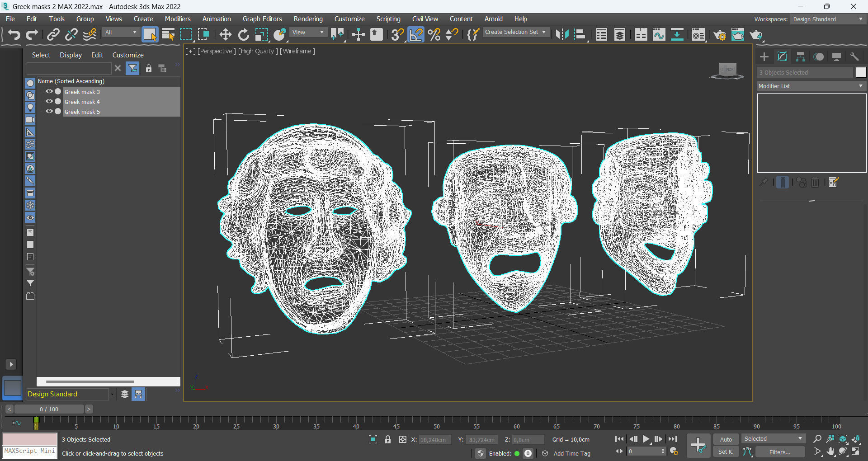Open the Create panel tab
Viewport: 868px width, 461px height.
click(x=764, y=56)
